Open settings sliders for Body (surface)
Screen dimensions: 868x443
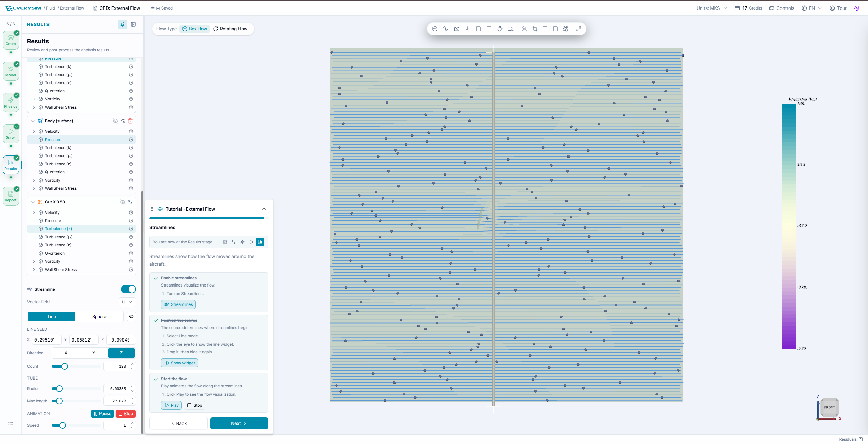tap(123, 121)
